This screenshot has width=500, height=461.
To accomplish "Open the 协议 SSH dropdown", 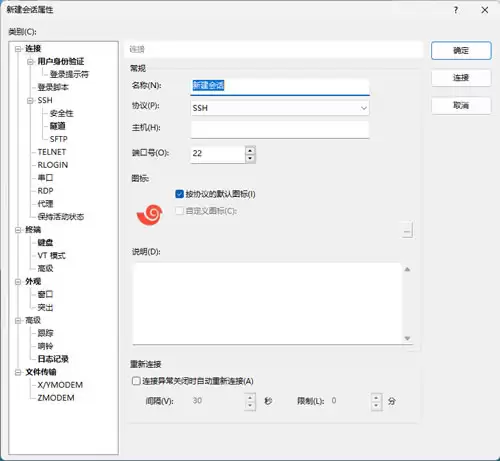I will point(280,108).
